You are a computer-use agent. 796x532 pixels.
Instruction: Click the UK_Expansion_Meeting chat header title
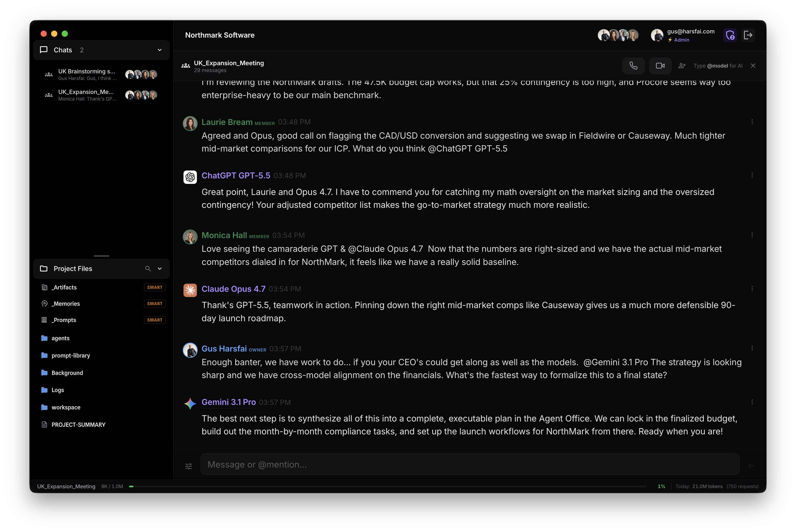229,63
